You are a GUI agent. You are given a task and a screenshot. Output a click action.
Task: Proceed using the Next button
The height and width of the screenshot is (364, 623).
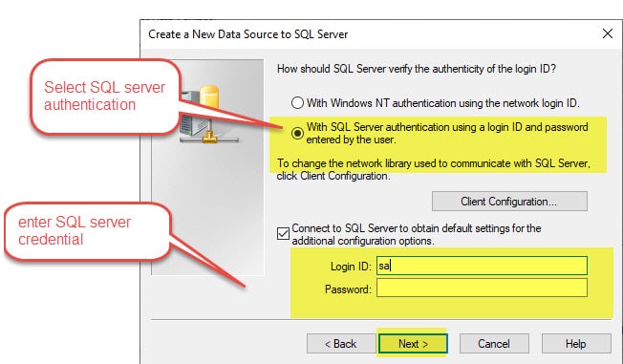[x=413, y=344]
